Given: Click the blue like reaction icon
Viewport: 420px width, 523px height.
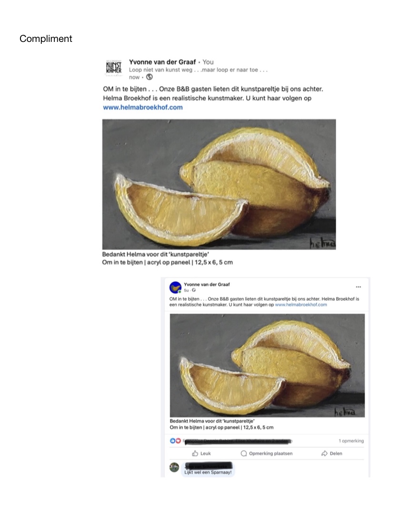Looking at the screenshot, I should point(172,441).
